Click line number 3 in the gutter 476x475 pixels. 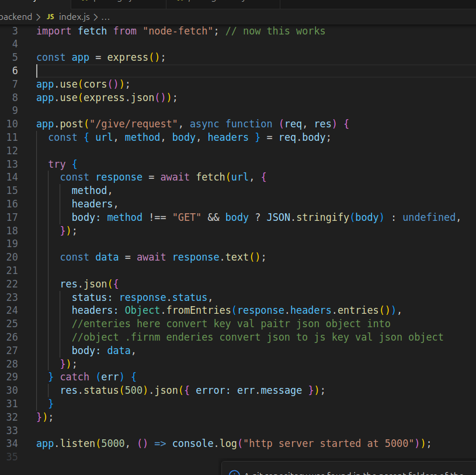pos(15,31)
